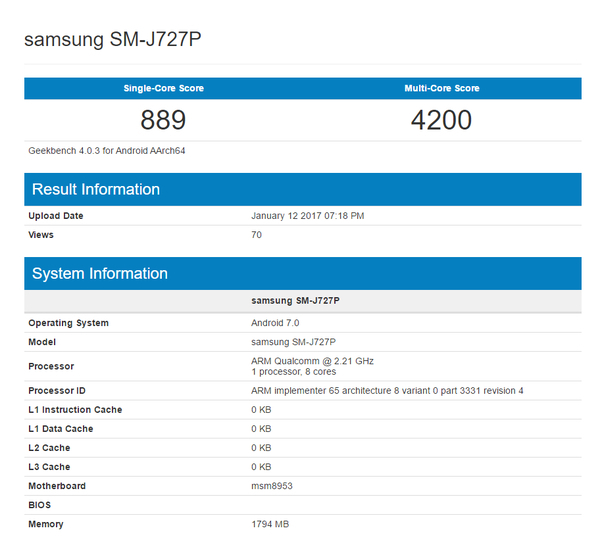Select the 889 single-core score value
The height and width of the screenshot is (545, 600).
(x=163, y=121)
